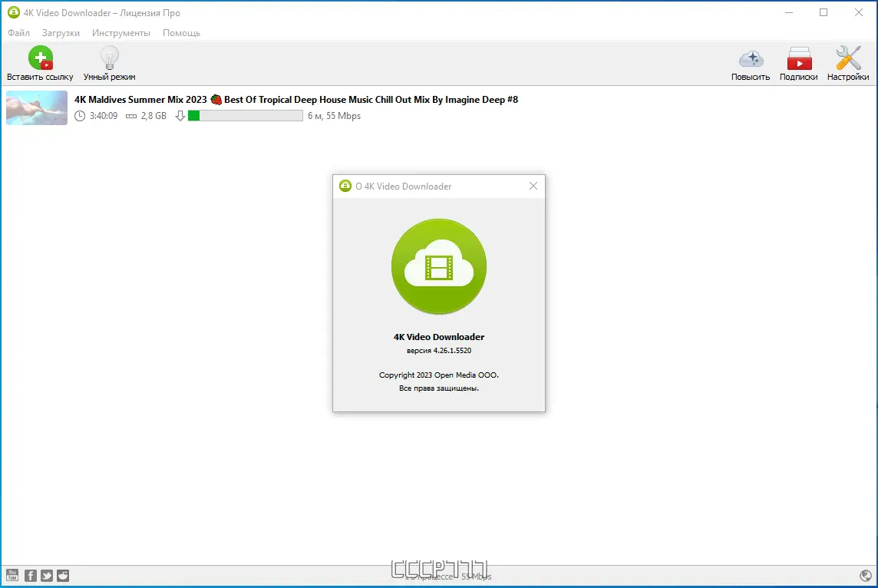
Task: Click the green download progress bar
Action: [246, 116]
